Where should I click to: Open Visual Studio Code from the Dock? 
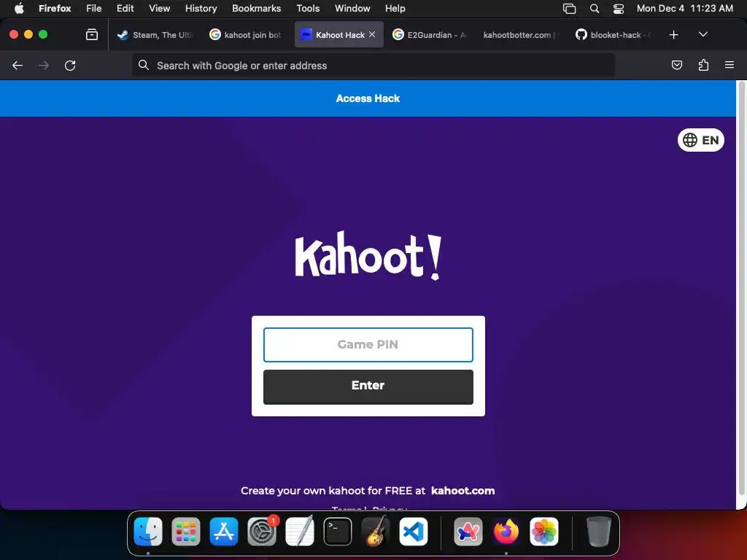pyautogui.click(x=414, y=532)
